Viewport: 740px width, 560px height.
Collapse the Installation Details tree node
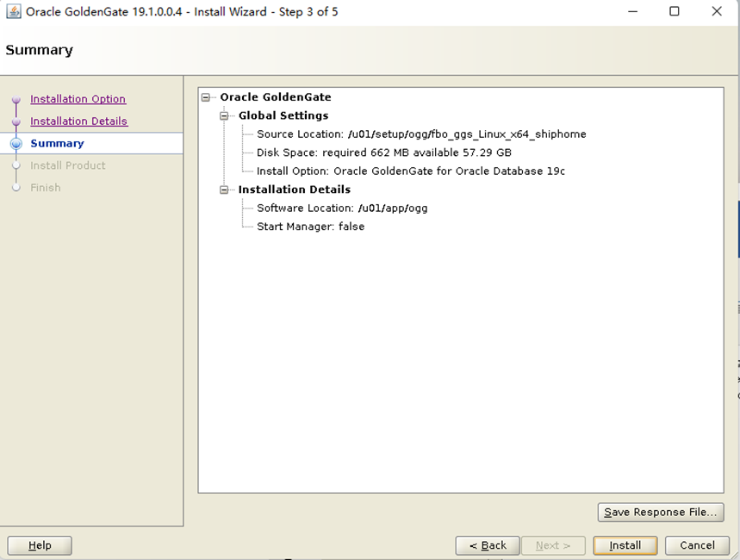tap(224, 190)
